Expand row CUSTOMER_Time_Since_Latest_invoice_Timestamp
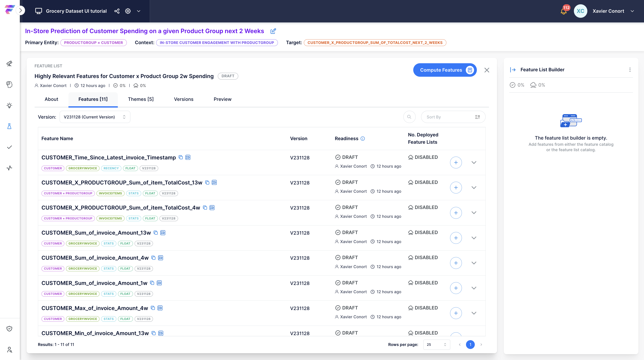 click(x=474, y=163)
